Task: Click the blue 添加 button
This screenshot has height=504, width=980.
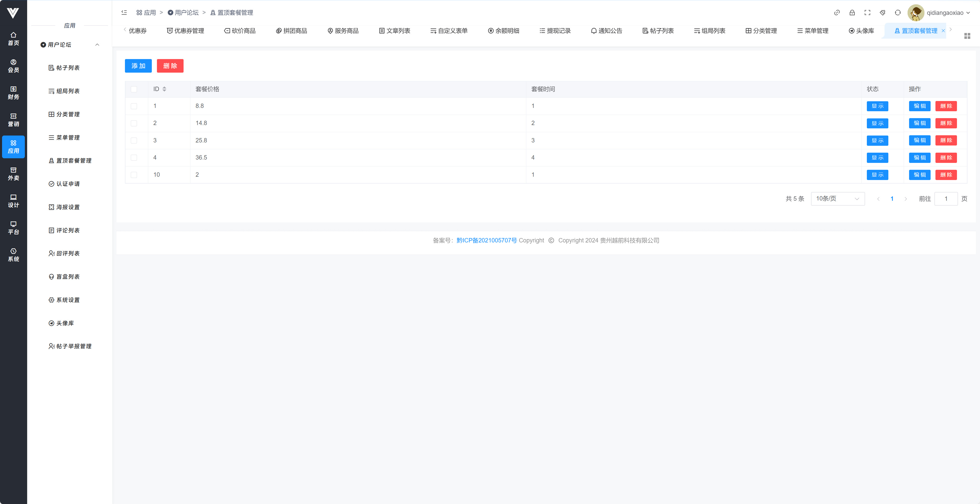Action: 138,66
